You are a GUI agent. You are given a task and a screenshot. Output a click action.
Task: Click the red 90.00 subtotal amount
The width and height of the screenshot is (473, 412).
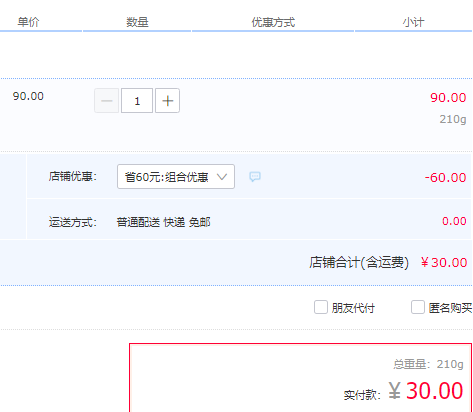[448, 98]
